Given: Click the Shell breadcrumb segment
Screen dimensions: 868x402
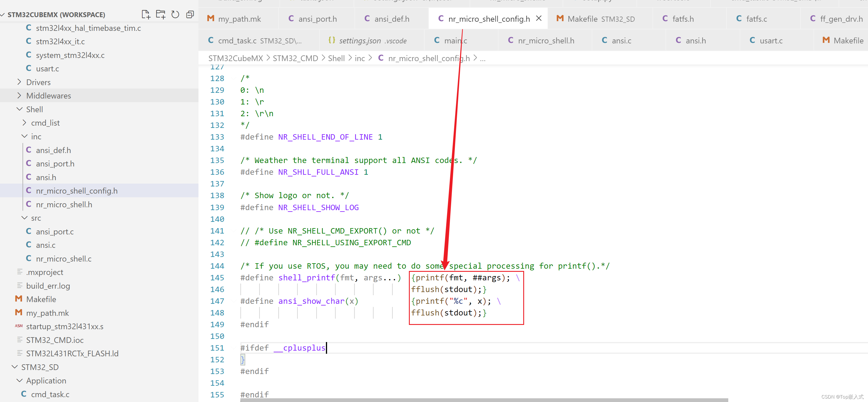Looking at the screenshot, I should coord(336,58).
